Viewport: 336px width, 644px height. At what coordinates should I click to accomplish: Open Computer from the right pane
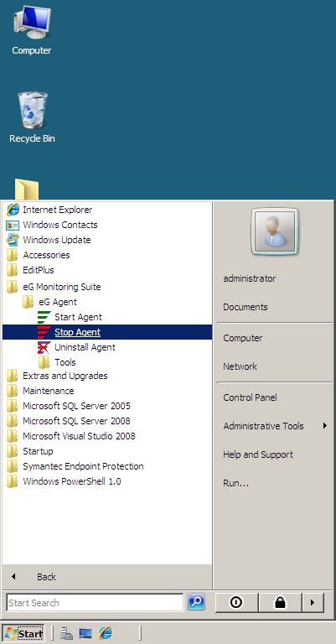point(242,338)
